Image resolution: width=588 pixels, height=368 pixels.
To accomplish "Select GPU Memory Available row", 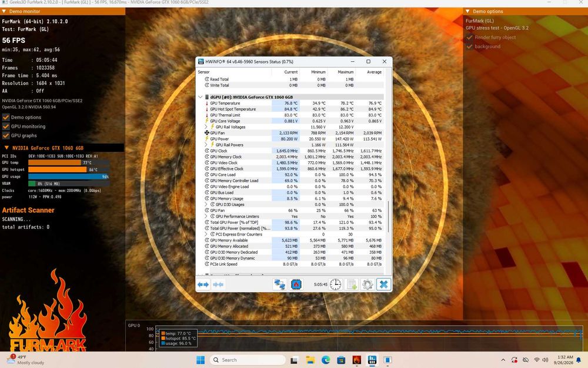I will coord(293,240).
